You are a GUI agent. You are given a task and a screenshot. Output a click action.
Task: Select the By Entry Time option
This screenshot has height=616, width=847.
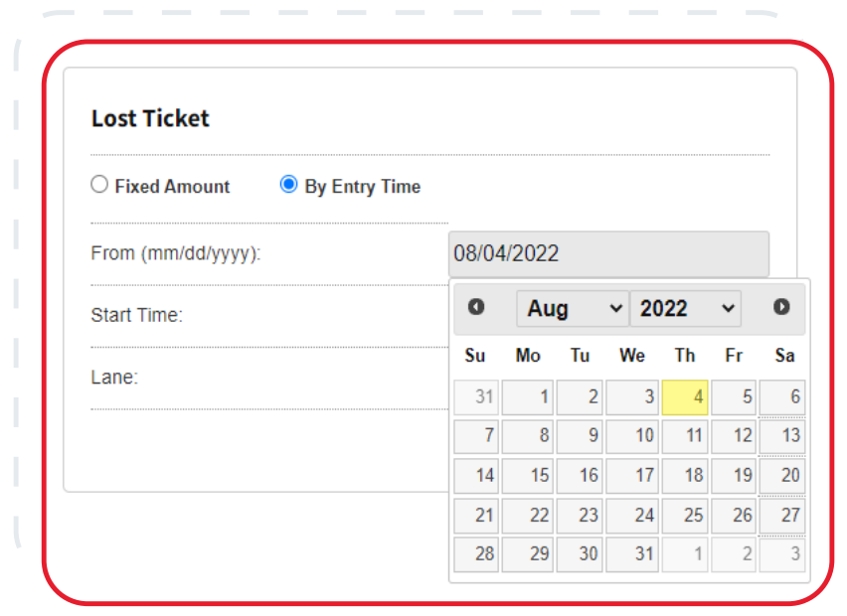click(x=288, y=185)
